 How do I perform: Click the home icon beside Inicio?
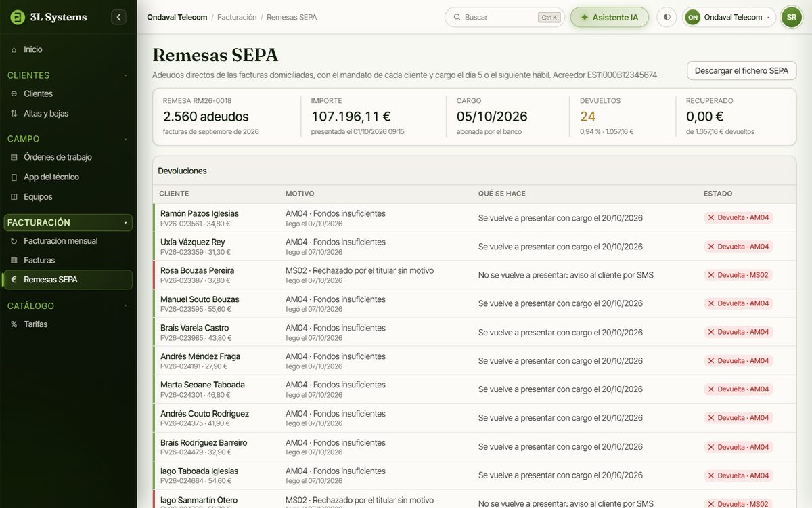tap(14, 49)
